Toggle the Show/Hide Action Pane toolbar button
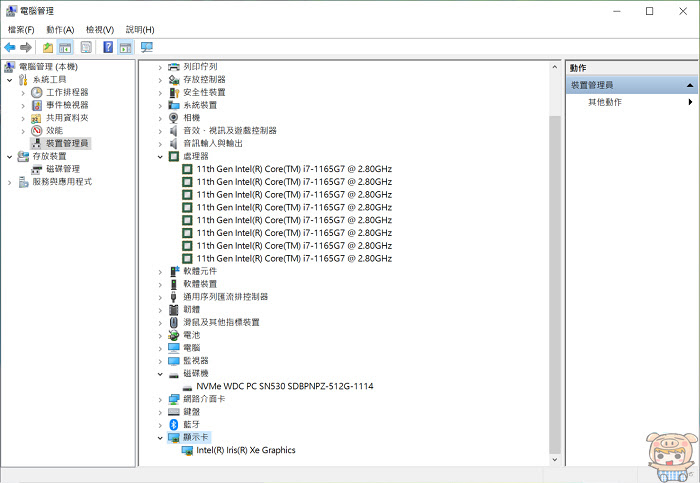Image resolution: width=700 pixels, height=483 pixels. 125,47
